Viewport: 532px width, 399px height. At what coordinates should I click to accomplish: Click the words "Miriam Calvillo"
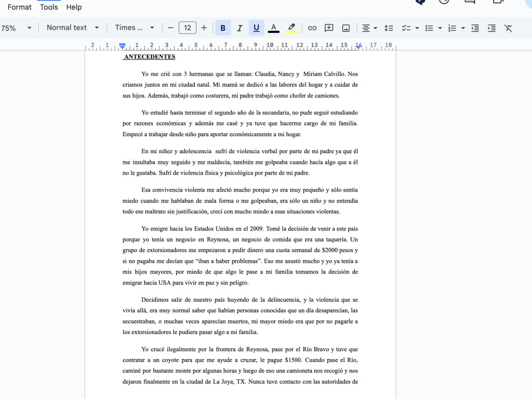324,74
